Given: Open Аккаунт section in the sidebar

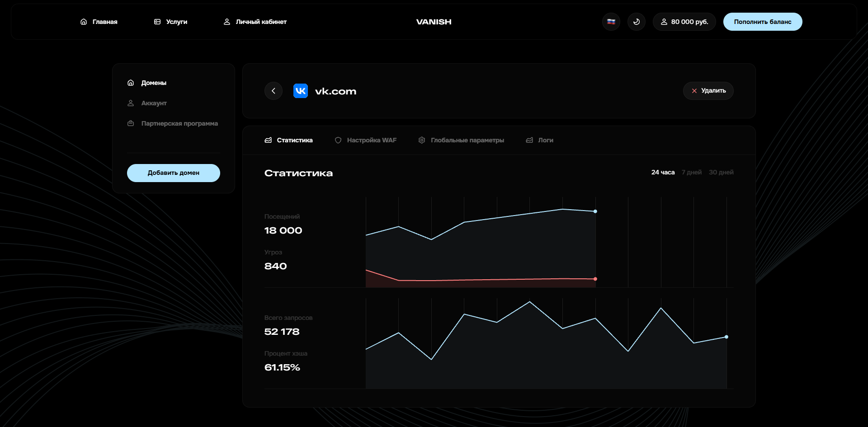Looking at the screenshot, I should (154, 103).
